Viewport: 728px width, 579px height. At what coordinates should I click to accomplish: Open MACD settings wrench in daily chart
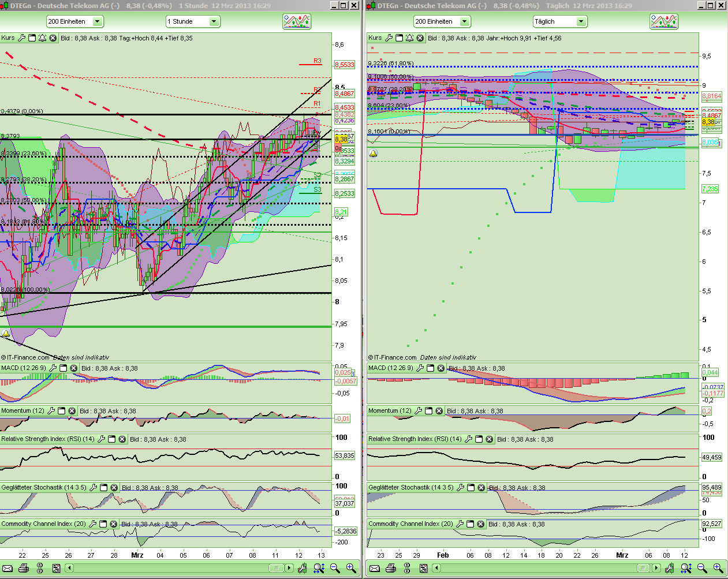point(420,368)
